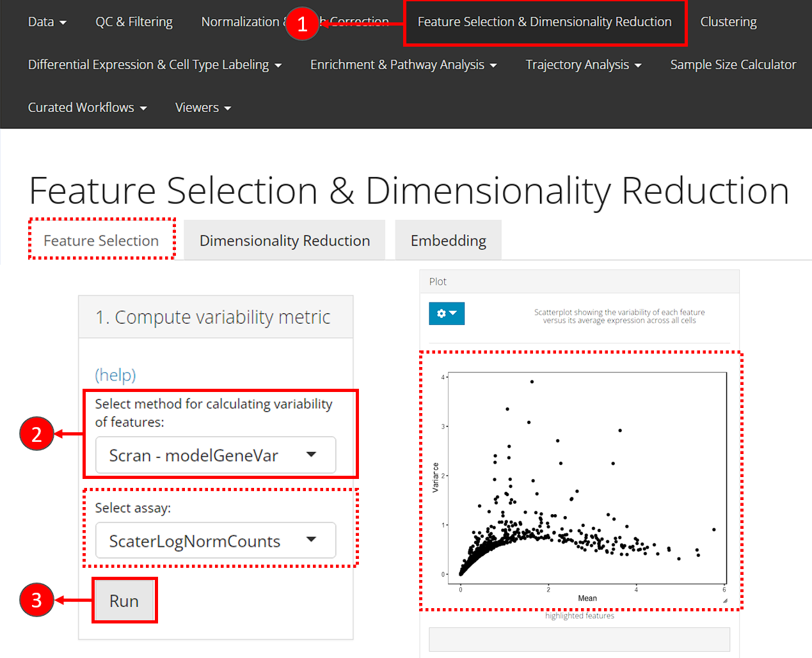
Task: Expand Curated Workflows menu
Action: point(87,107)
